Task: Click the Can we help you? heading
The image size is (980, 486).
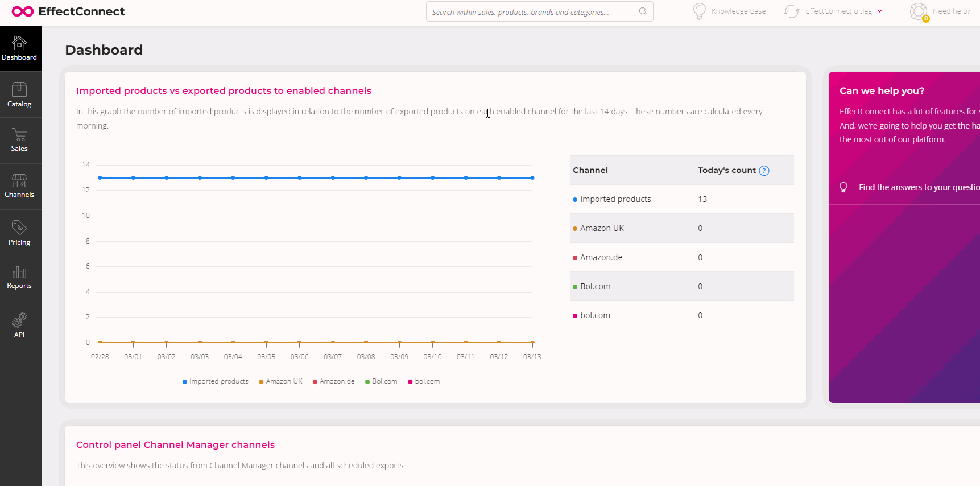Action: tap(882, 90)
